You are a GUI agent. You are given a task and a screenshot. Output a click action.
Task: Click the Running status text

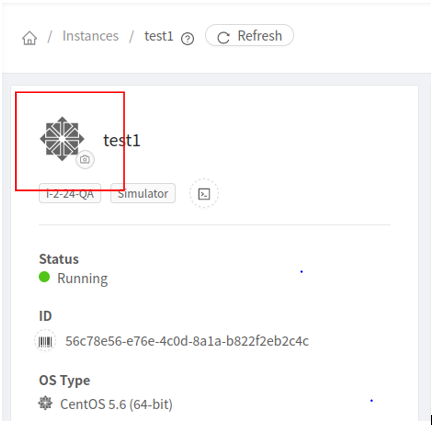point(82,278)
